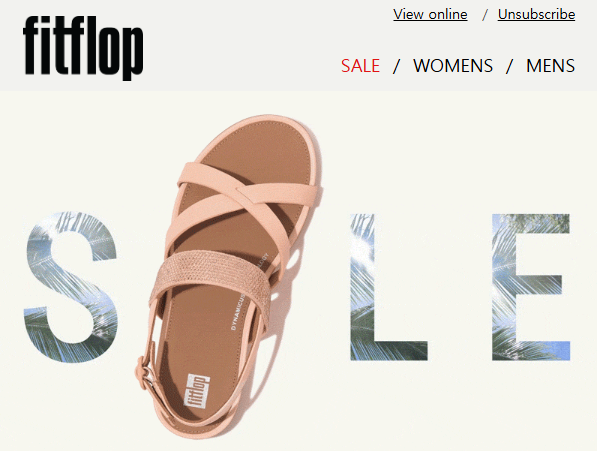This screenshot has height=451, width=597.
Task: Click the Dynamicush Technology text on footbed
Action: pyautogui.click(x=249, y=291)
